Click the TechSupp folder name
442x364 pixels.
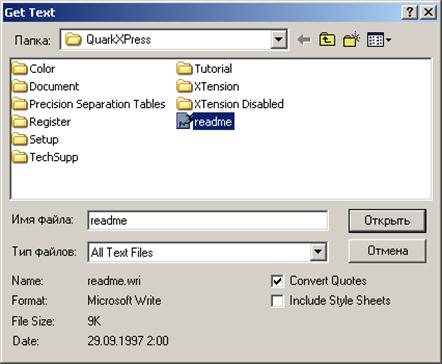tap(54, 157)
